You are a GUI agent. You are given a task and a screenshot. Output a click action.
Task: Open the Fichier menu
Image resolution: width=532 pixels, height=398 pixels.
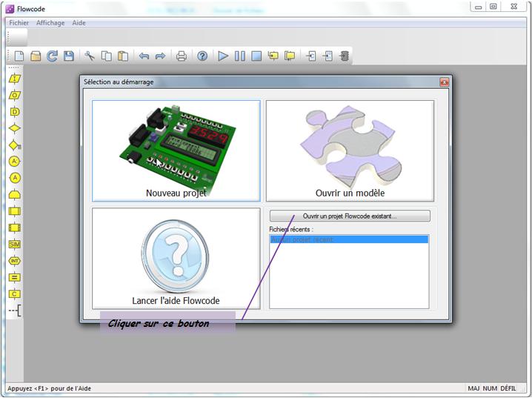pos(19,23)
